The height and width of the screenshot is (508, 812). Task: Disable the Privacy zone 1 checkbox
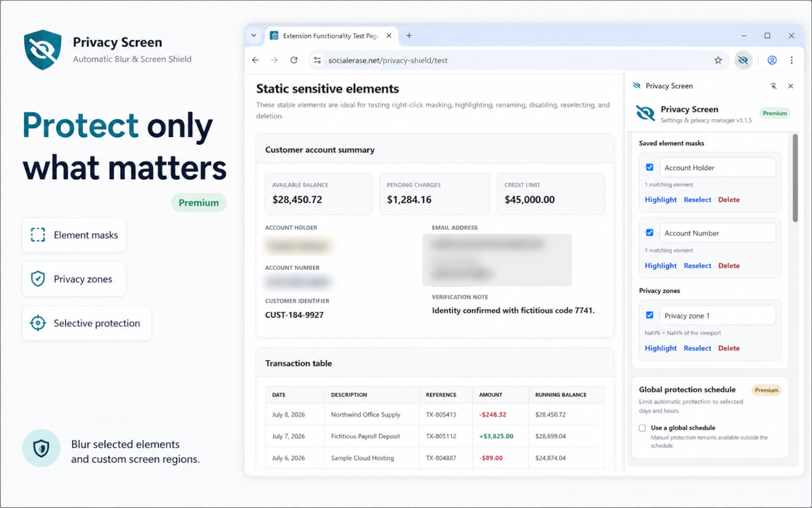650,315
